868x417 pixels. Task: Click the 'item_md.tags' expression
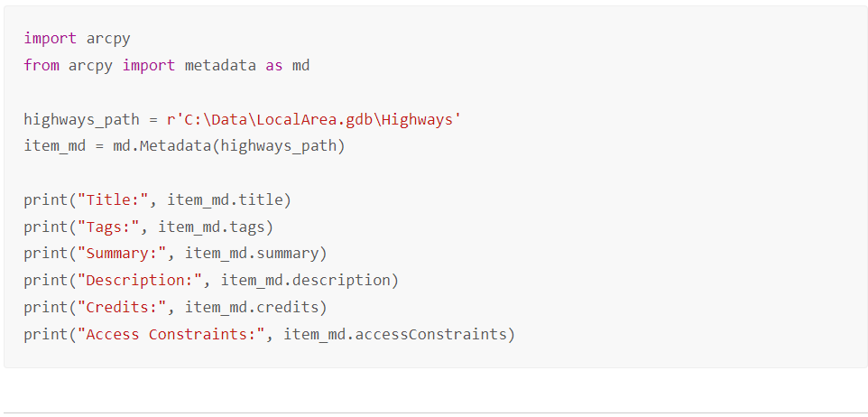(x=211, y=227)
